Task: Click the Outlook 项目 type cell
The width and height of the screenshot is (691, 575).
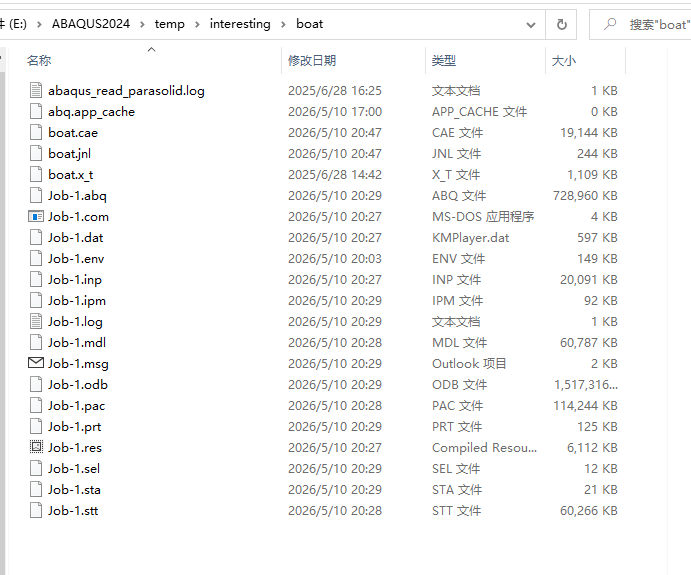Action: (469, 364)
